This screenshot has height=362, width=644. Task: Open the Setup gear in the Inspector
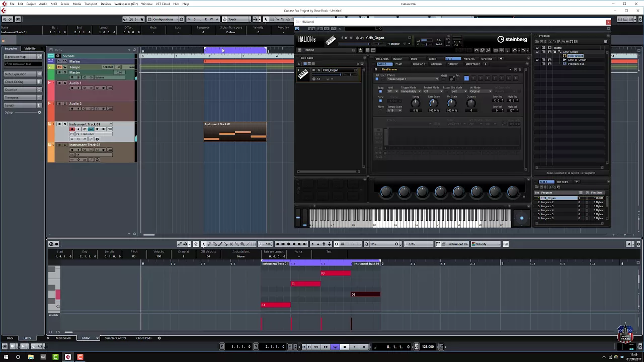39,112
